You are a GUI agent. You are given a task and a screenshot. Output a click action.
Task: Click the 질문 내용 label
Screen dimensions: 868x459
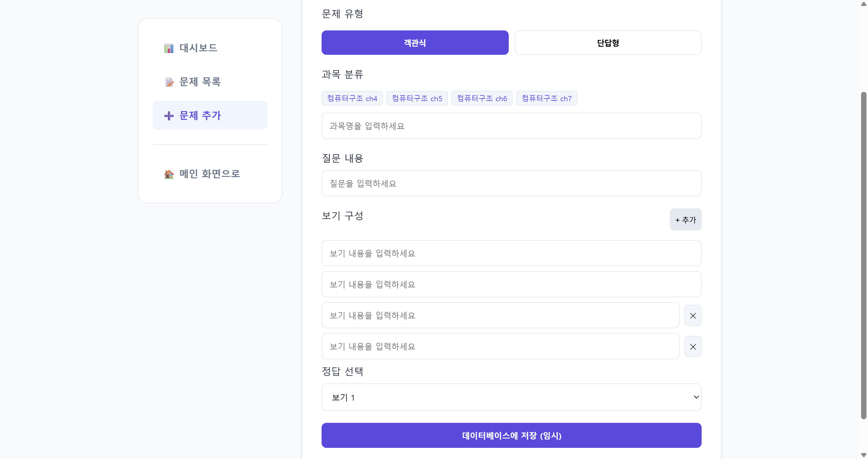tap(342, 158)
